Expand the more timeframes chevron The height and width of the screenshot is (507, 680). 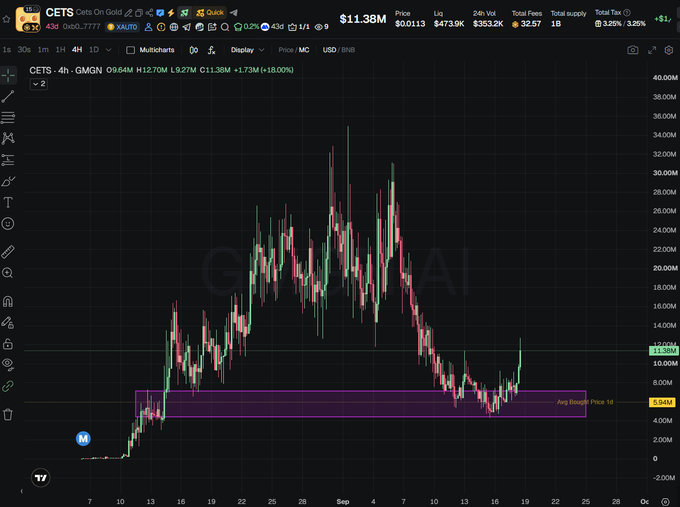pyautogui.click(x=108, y=50)
